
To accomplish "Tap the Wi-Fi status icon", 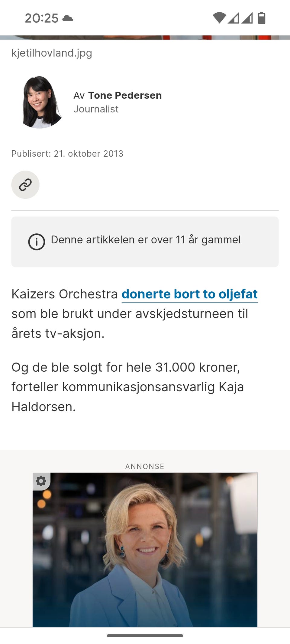I will (219, 18).
